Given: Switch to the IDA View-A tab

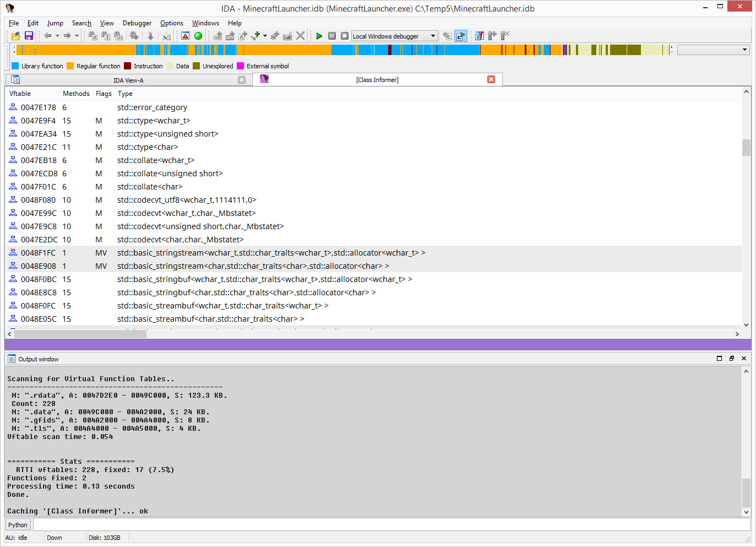Looking at the screenshot, I should [128, 80].
